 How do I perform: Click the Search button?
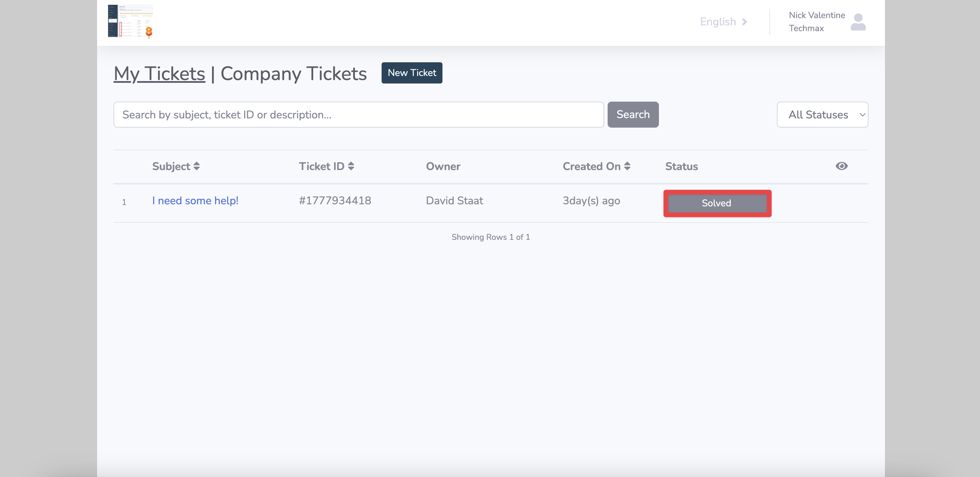(633, 115)
